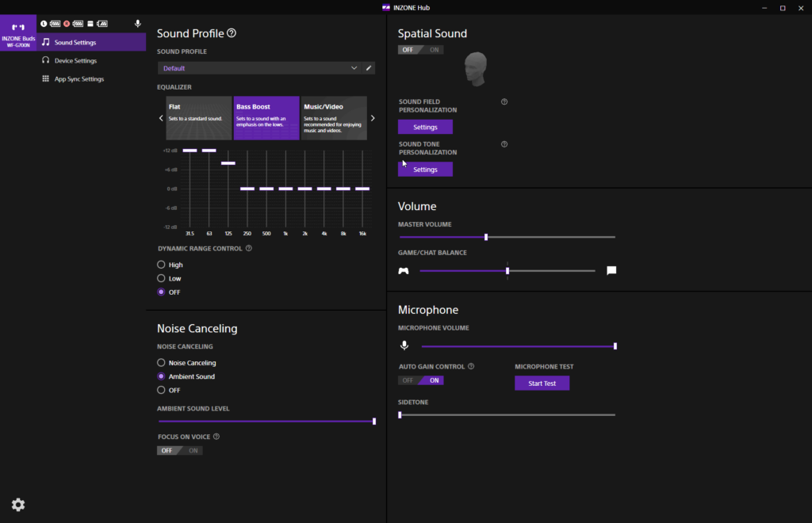
Task: Select High dynamic range control
Action: [161, 265]
